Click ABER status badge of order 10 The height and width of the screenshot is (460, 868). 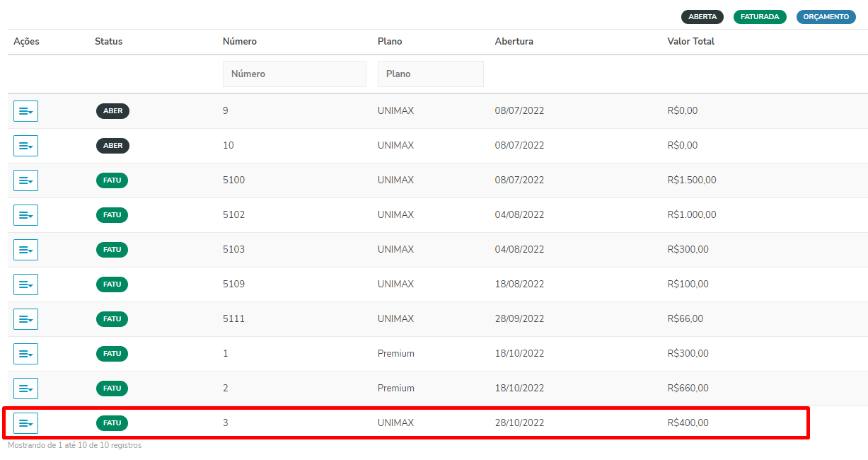pyautogui.click(x=113, y=146)
